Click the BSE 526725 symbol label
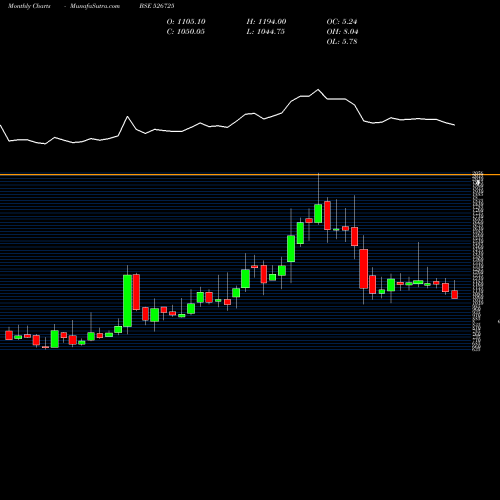 click(x=157, y=6)
